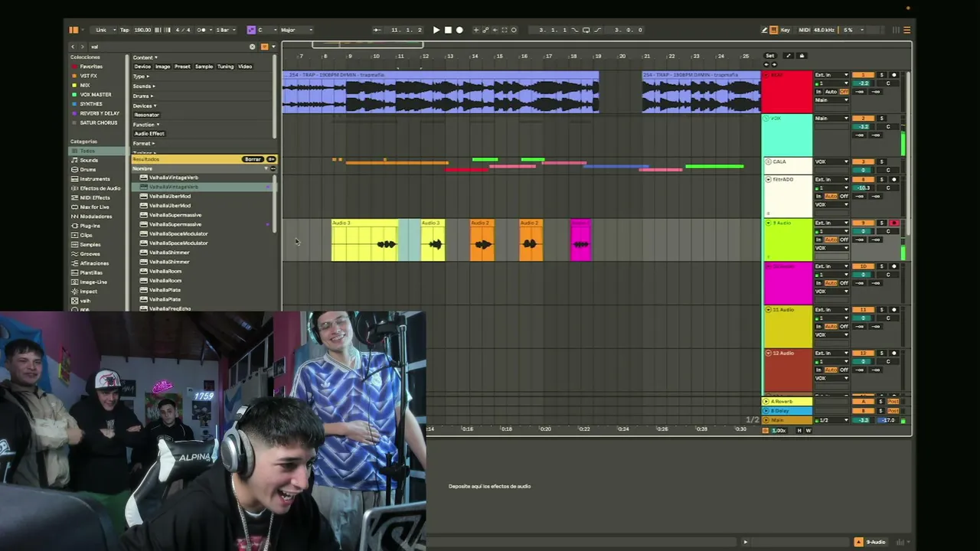This screenshot has height=551, width=980.
Task: Go forward in browser history
Action: click(x=83, y=47)
